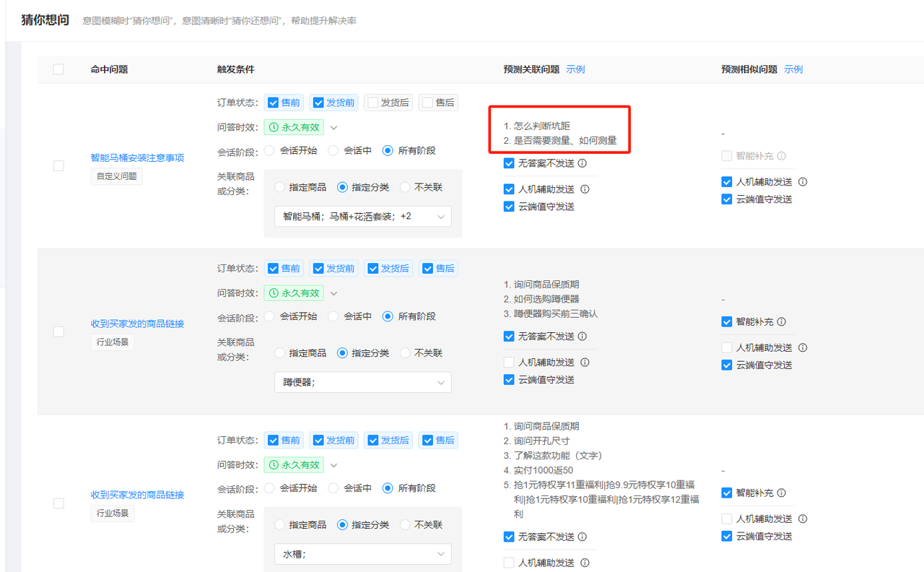
Task: Clock icon in 永久有效 tag, 智能马桶 row
Action: coord(274,127)
